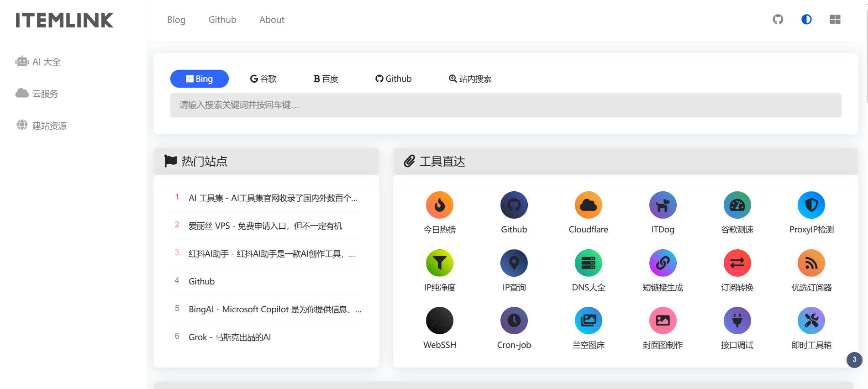This screenshot has height=389, width=868.
Task: Switch search engine to 谷歌
Action: (263, 79)
